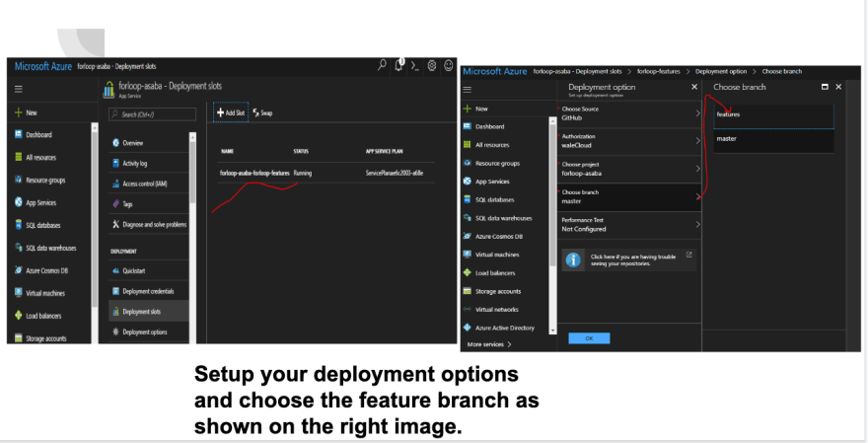Toggle hamburger menu in left Azure screenshot
This screenshot has height=443, width=868.
coord(19,89)
